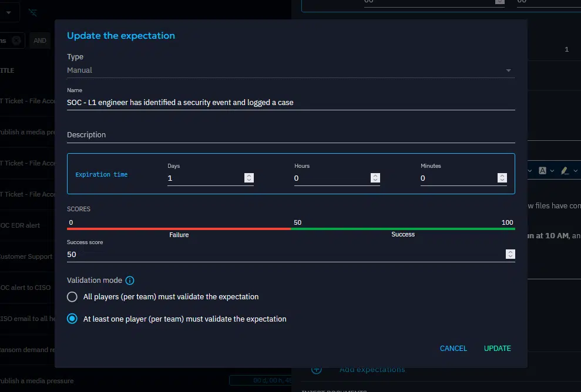Viewport: 581px width, 392px height.
Task: Remove the filter chip with the X icon
Action: [x=16, y=40]
